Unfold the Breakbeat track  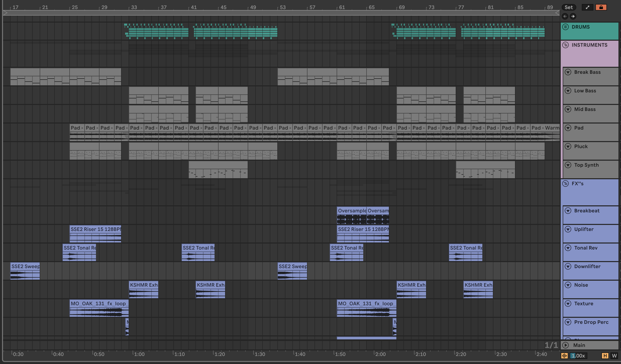[568, 211]
